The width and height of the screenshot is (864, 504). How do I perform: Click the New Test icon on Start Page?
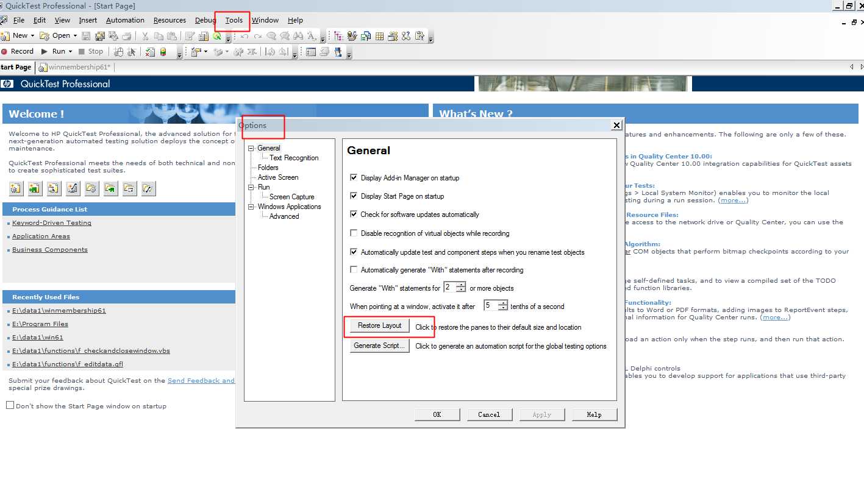[x=16, y=188]
